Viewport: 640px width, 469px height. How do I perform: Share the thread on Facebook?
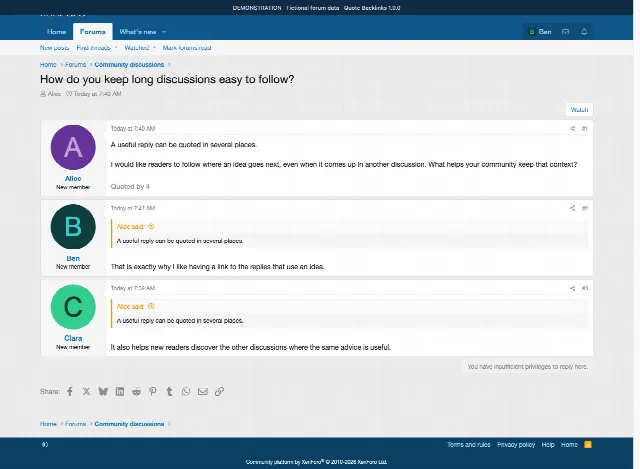point(70,391)
